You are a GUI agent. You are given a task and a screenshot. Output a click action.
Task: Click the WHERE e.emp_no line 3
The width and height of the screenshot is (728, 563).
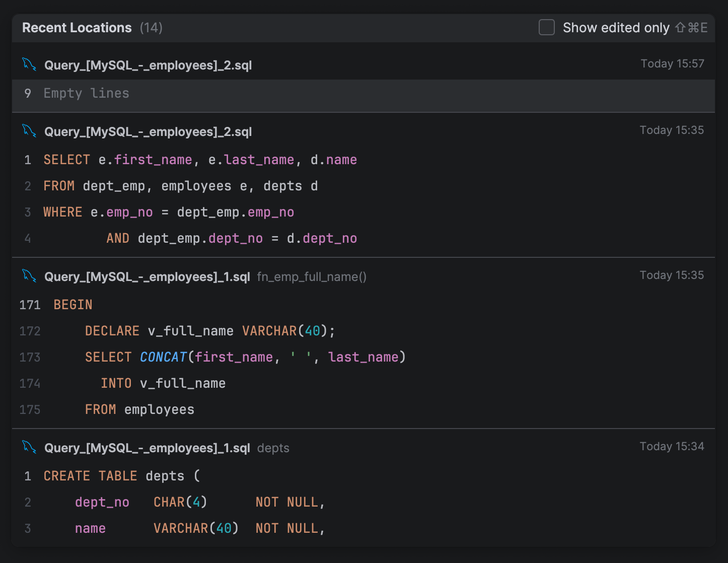168,213
